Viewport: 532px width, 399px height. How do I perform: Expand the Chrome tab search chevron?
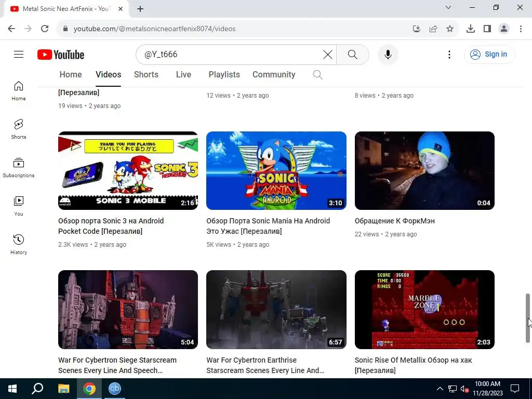coord(448,7)
